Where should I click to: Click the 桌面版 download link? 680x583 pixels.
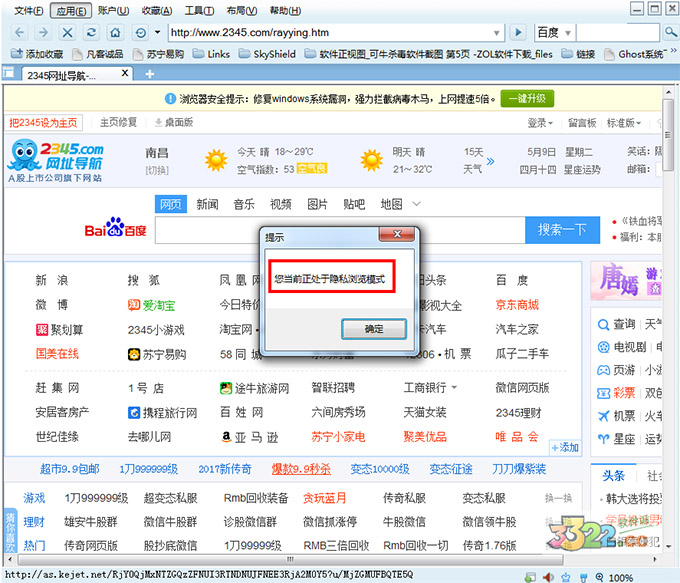[x=174, y=123]
